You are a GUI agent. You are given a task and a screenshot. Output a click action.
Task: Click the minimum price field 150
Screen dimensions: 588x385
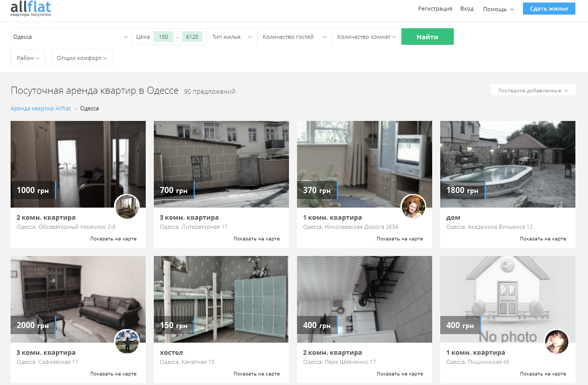pos(163,37)
